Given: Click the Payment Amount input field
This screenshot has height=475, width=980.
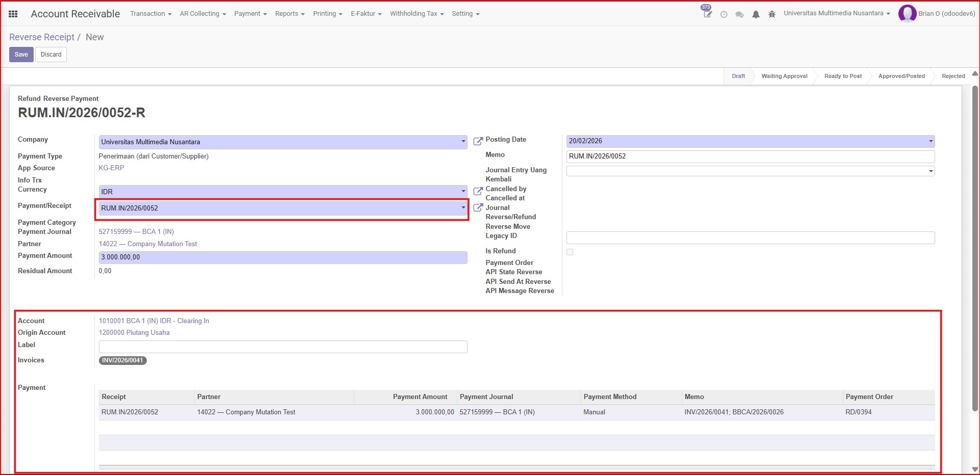Looking at the screenshot, I should click(283, 257).
